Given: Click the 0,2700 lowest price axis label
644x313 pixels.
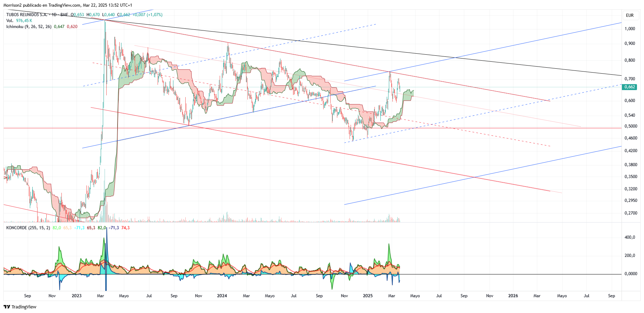Looking at the screenshot, I should [631, 213].
